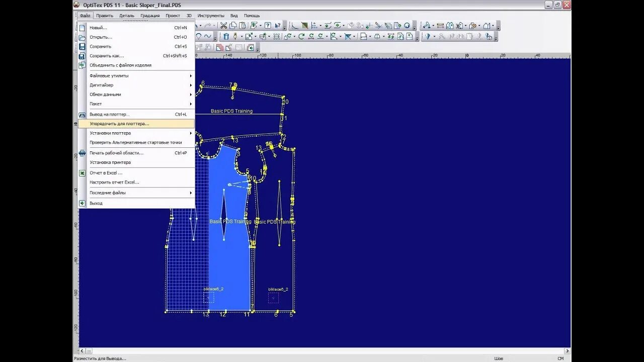
Task: Select the bucket icon in second toolbar row
Action: click(226, 36)
